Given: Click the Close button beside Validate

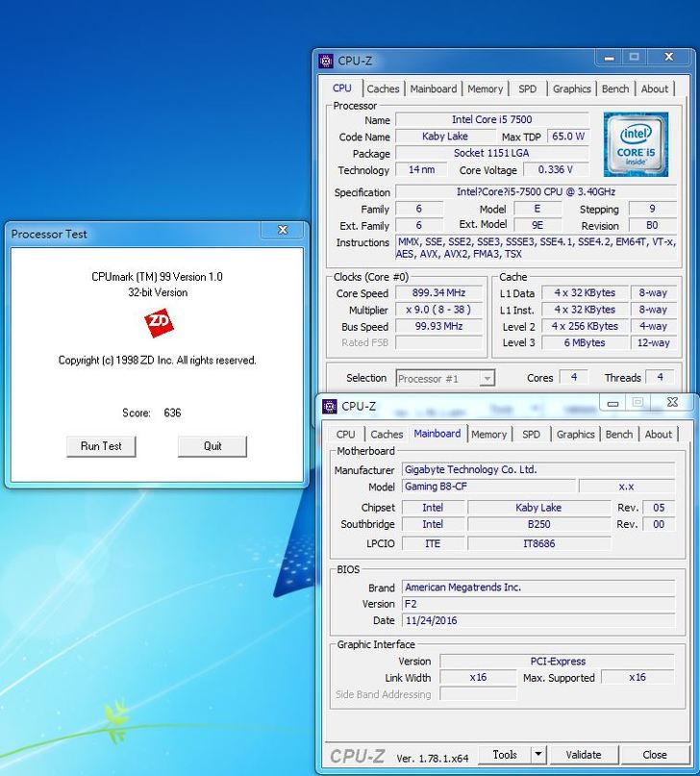Looking at the screenshot, I should (655, 755).
